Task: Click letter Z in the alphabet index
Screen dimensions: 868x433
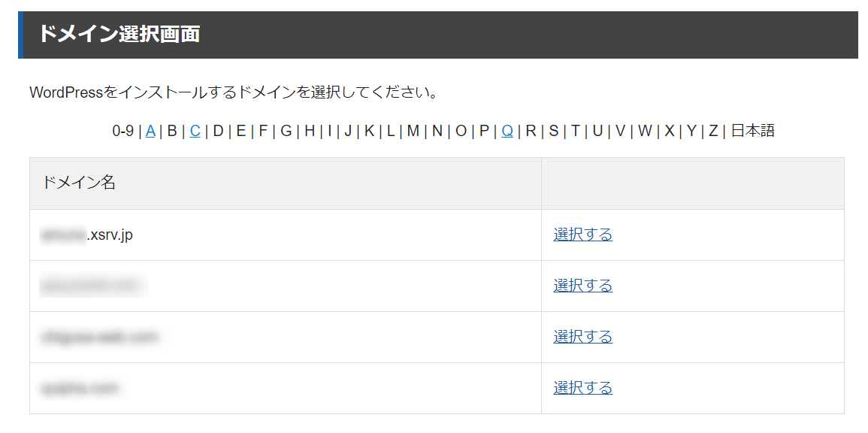Action: [x=713, y=132]
